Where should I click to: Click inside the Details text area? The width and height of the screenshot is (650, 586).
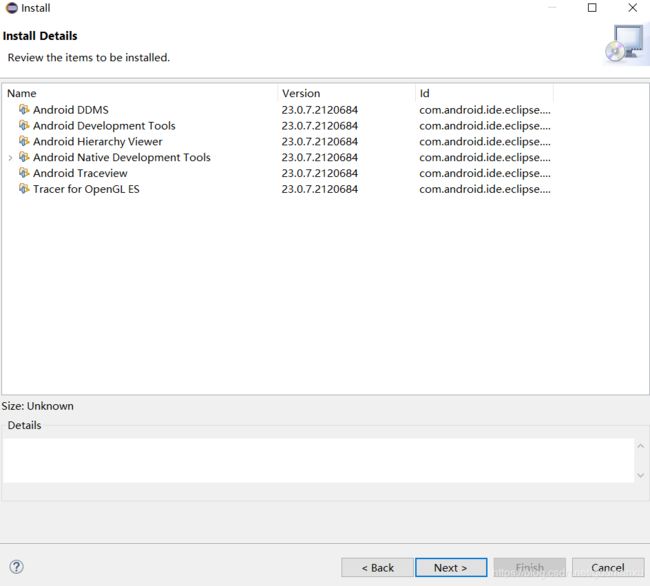click(318, 460)
